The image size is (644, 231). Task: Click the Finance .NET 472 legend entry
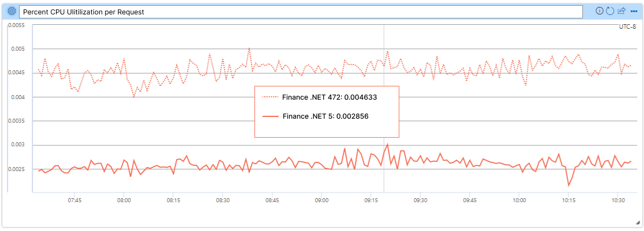[x=330, y=98]
